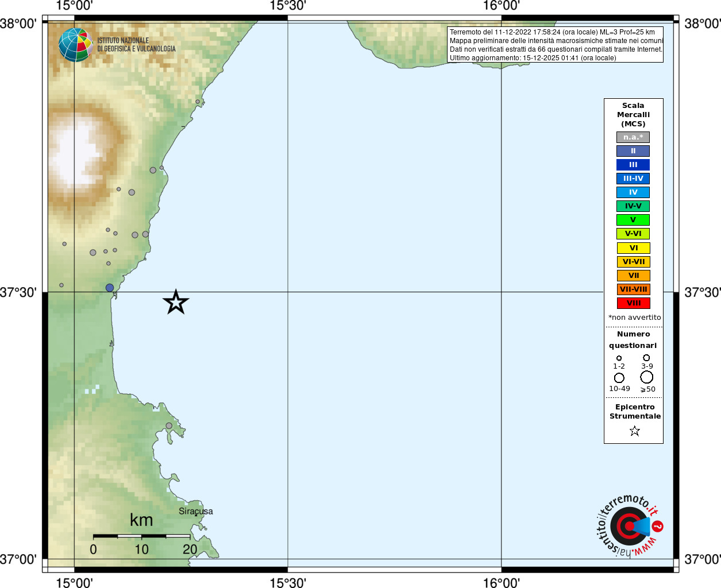Pick the gray n.a.* legend swatch
Viewport: 721px width, 588px height.
click(633, 137)
